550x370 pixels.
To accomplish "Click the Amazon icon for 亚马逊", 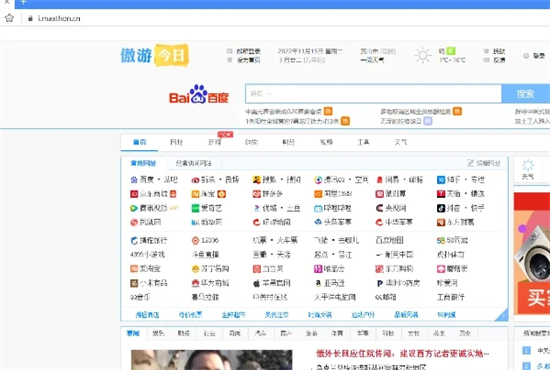I will click(318, 283).
